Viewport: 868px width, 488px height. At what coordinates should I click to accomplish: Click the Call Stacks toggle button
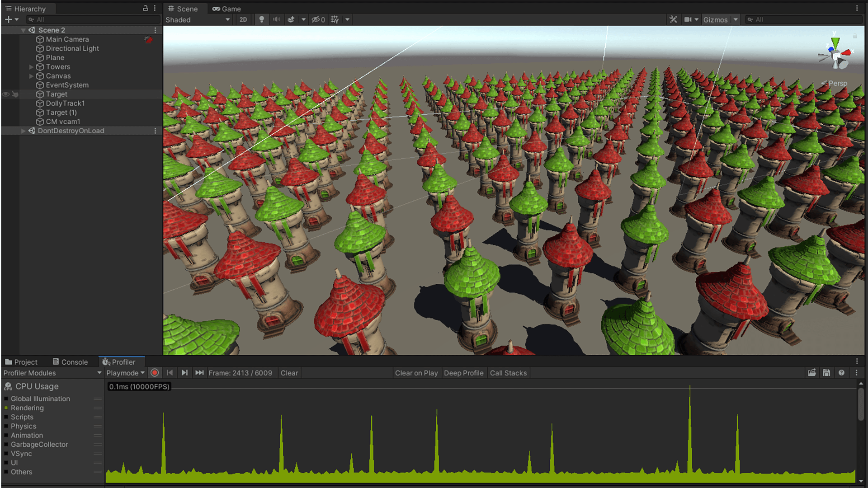(508, 373)
